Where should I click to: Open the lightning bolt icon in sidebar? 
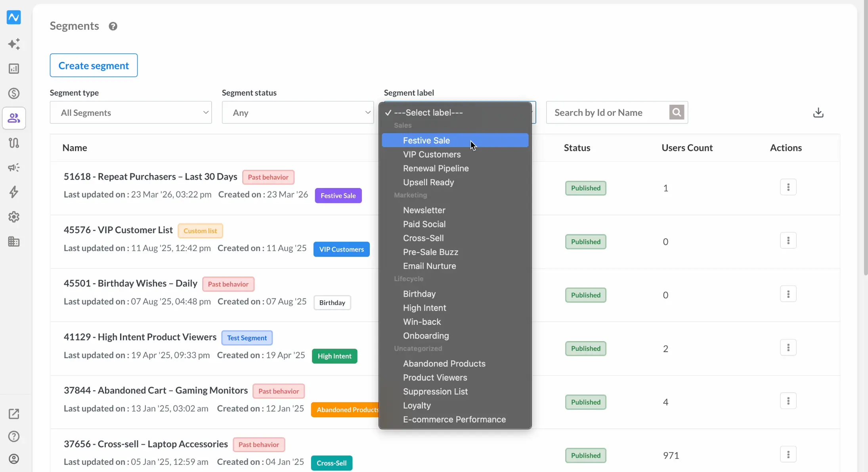click(x=14, y=192)
